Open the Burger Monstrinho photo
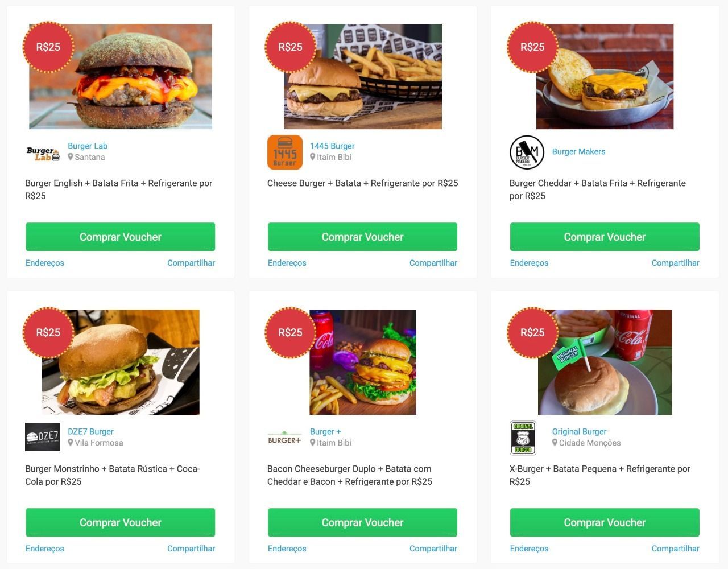Image resolution: width=728 pixels, height=569 pixels. [x=121, y=362]
